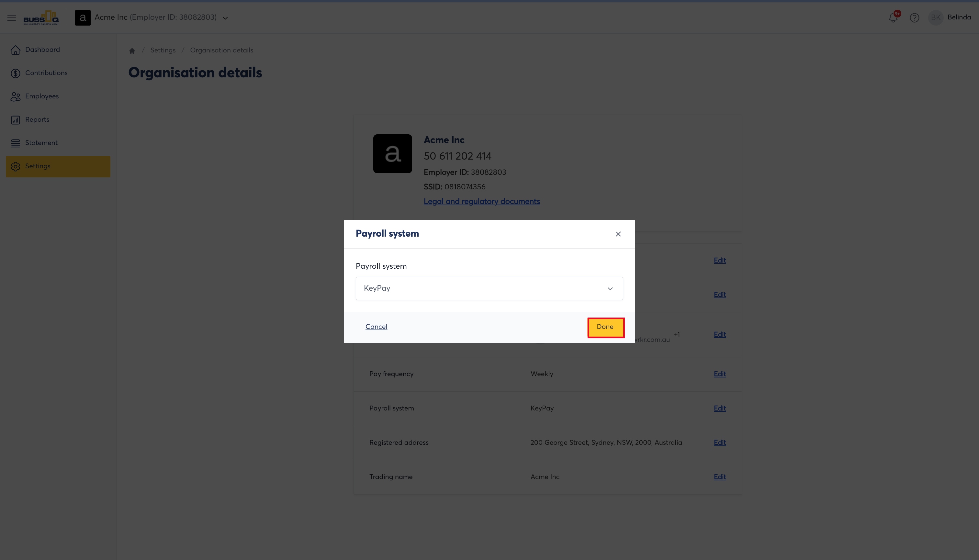Click the BUSSQ logo
This screenshot has width=979, height=560.
pyautogui.click(x=41, y=18)
